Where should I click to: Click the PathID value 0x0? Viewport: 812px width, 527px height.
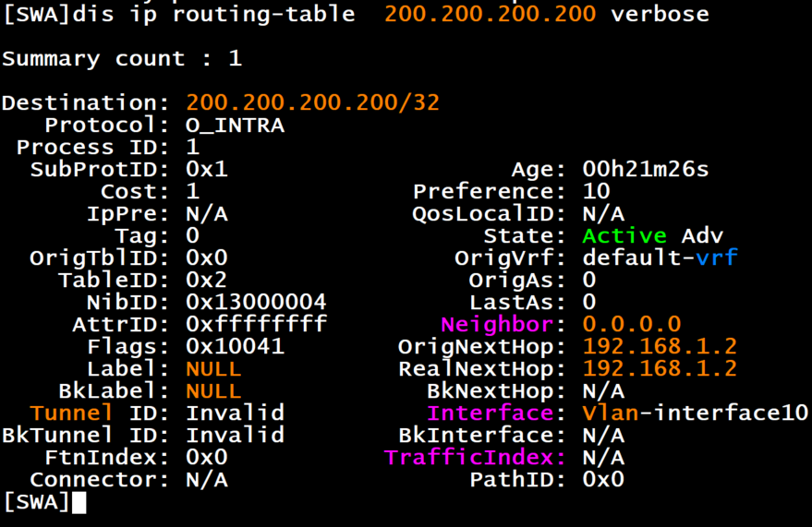click(603, 479)
